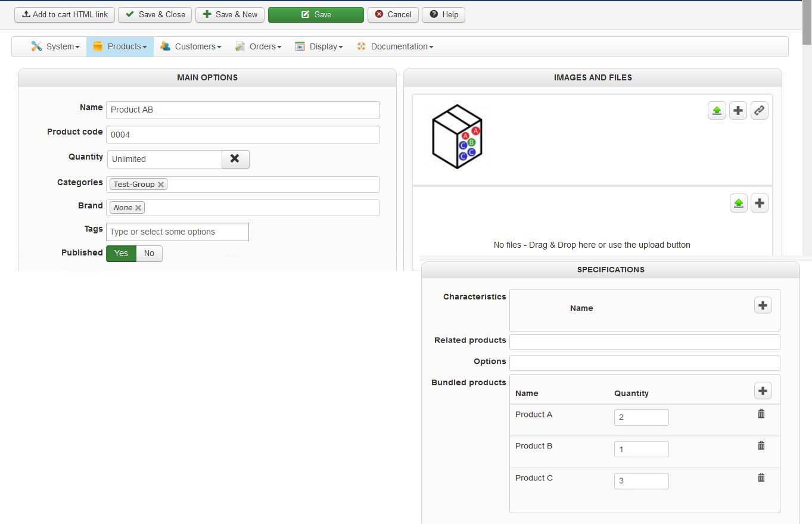Viewport: 812px width, 524px height.
Task: Add a bundled product with the plus icon
Action: point(763,391)
